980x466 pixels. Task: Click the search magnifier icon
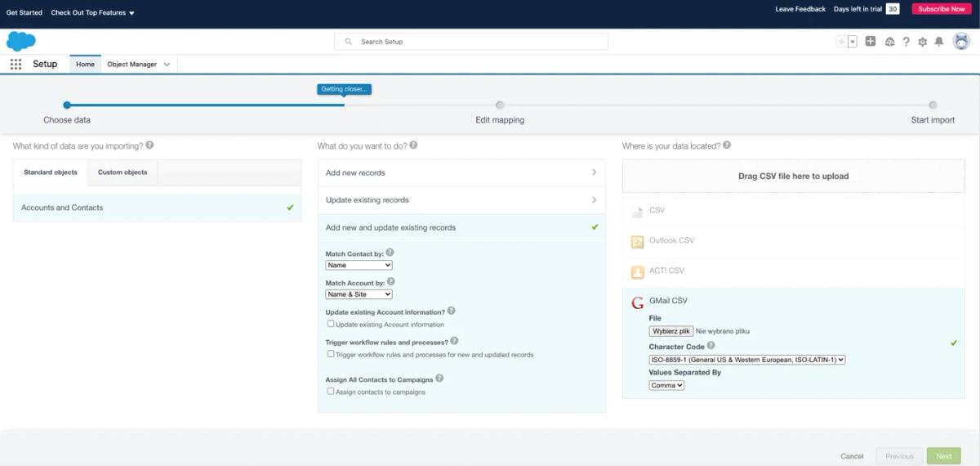tap(349, 42)
